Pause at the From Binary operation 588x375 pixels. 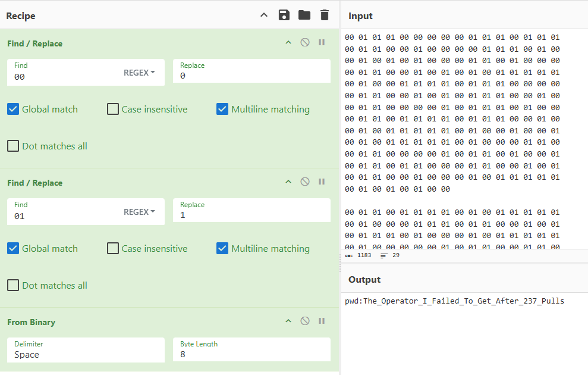(x=322, y=321)
